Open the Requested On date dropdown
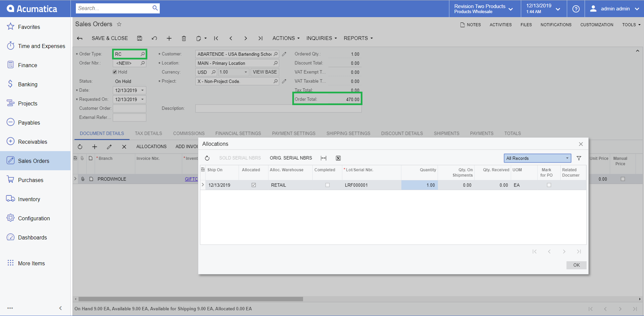644x316 pixels. pos(143,99)
